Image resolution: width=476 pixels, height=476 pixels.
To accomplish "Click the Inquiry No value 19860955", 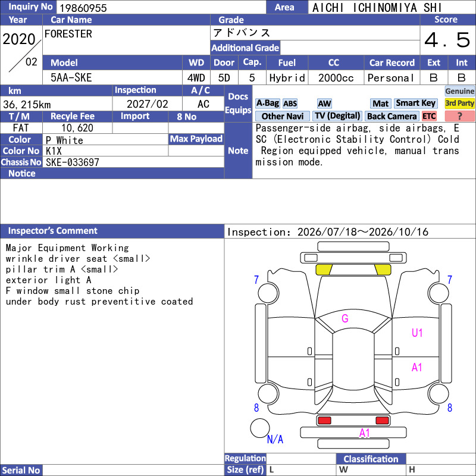I will click(x=83, y=8).
